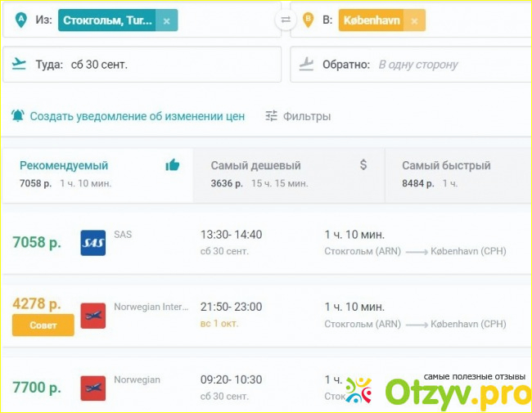Screen dimensions: 532x413
Task: Open Фильтры filter options
Action: 298,116
